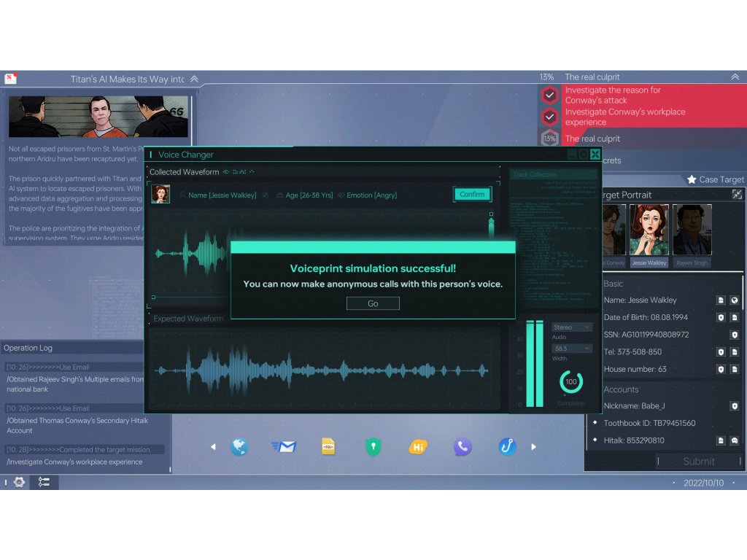
Task: Open the orange Hi chat app
Action: coord(418,447)
